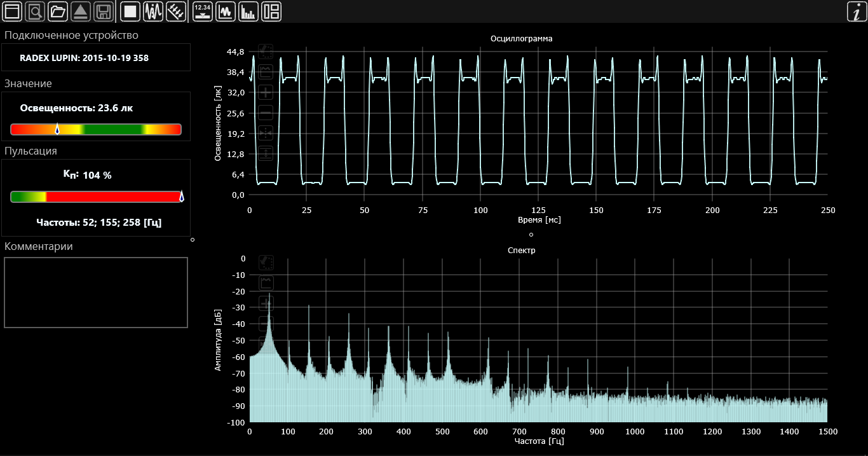Open a saved file with folder icon
The width and height of the screenshot is (868, 456).
coord(58,11)
